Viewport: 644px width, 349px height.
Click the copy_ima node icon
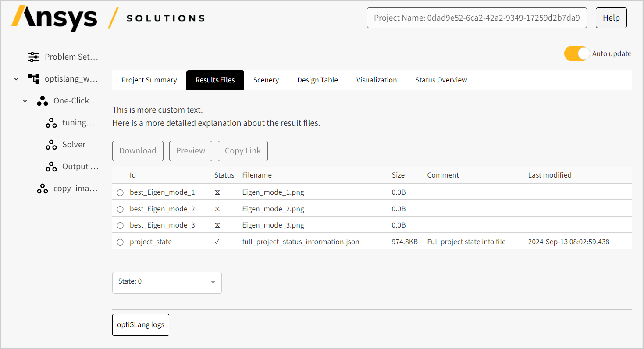[x=43, y=189]
